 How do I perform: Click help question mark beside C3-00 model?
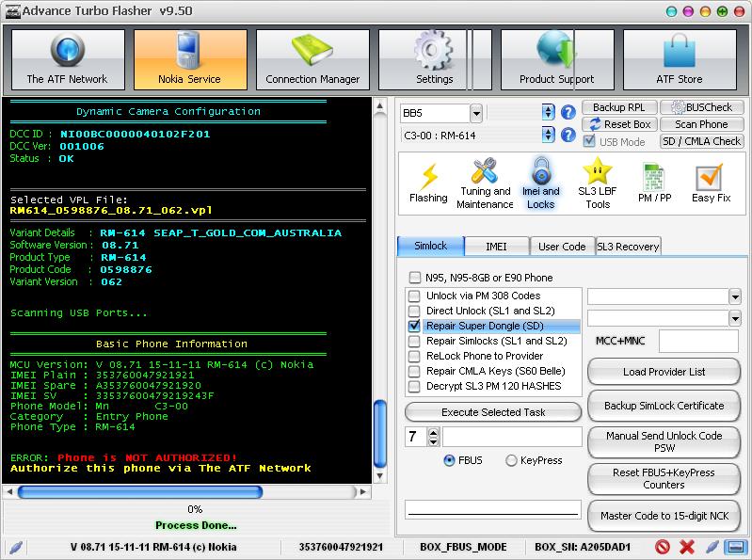568,136
